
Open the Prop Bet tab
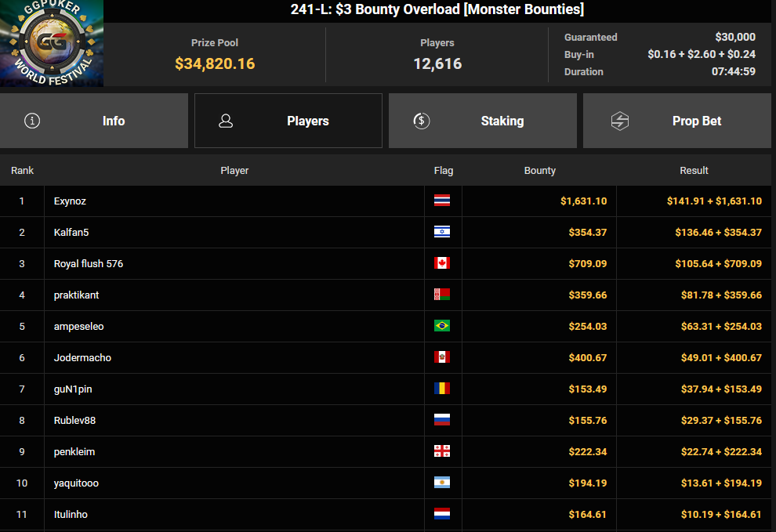pos(677,121)
